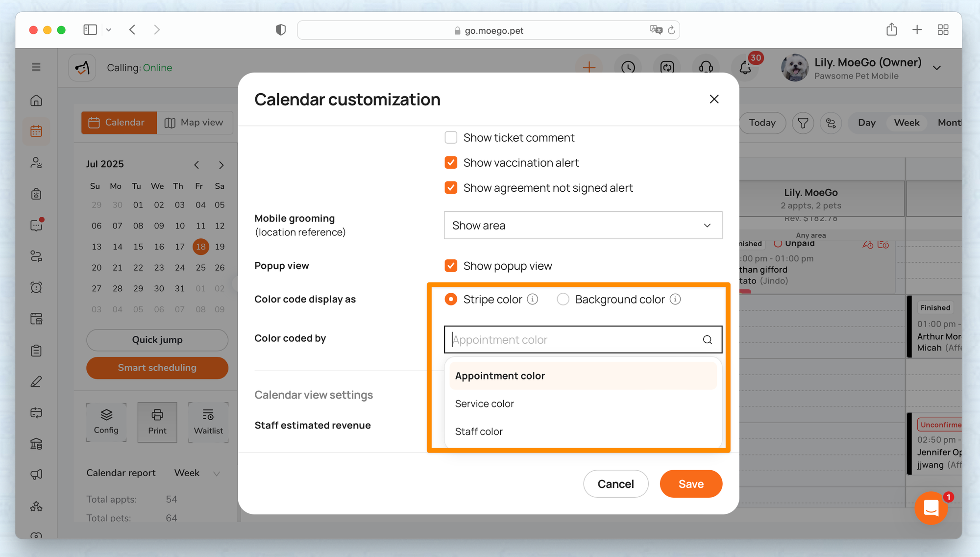Click the Safari share icon
This screenshot has width=980, height=557.
coord(891,30)
